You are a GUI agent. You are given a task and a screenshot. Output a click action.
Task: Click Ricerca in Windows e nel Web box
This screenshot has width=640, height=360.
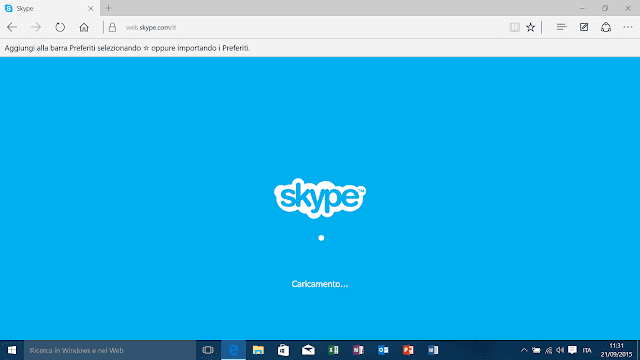pyautogui.click(x=110, y=350)
